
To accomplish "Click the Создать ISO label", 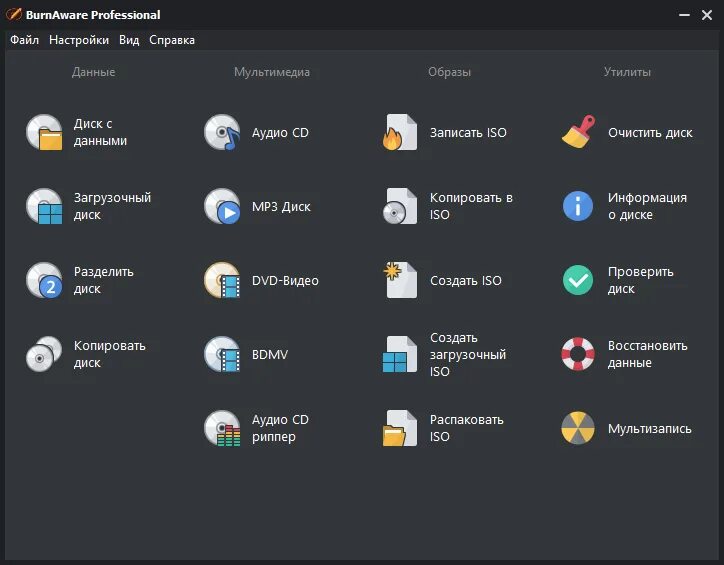I will (x=465, y=281).
